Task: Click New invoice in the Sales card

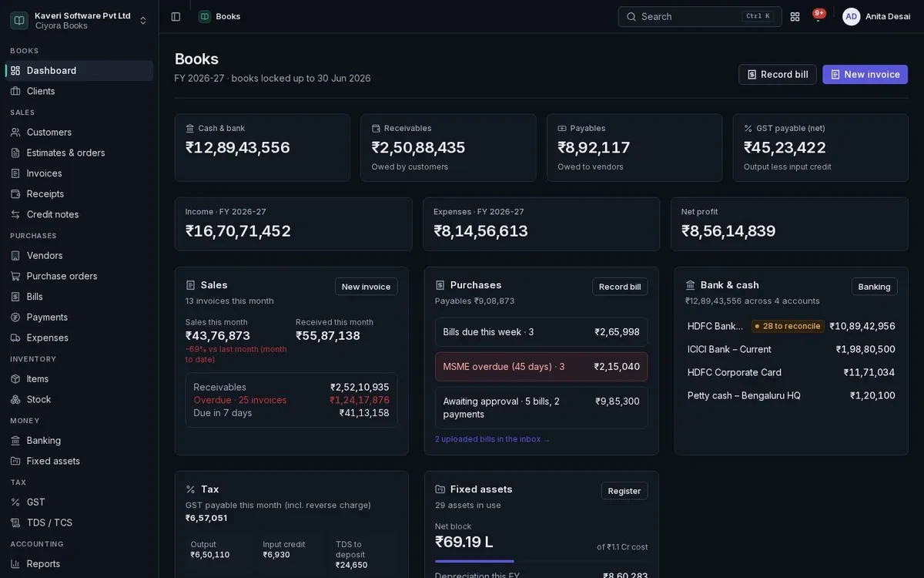Action: pyautogui.click(x=367, y=287)
